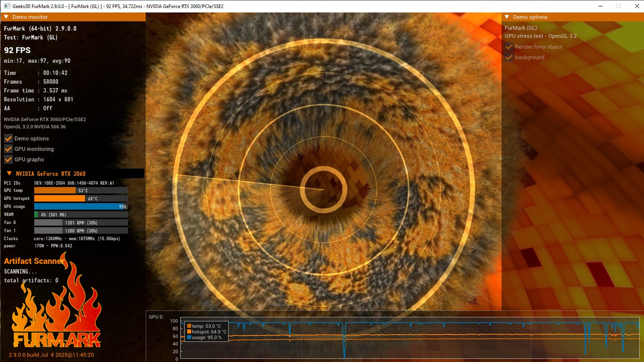The height and width of the screenshot is (362, 644).
Task: Click the Artifact Scanner heading
Action: tap(34, 261)
